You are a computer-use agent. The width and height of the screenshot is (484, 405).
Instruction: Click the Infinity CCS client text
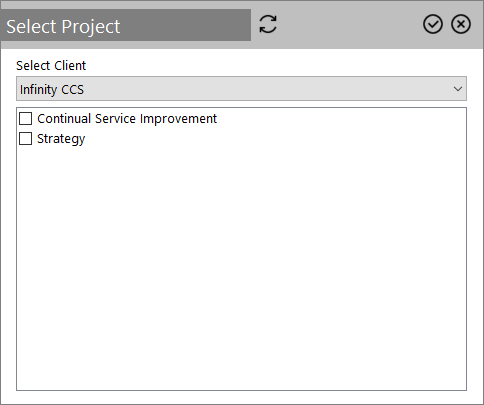click(52, 89)
